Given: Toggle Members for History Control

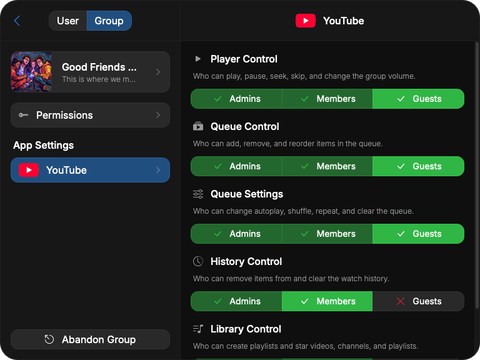Looking at the screenshot, I should pyautogui.click(x=327, y=301).
